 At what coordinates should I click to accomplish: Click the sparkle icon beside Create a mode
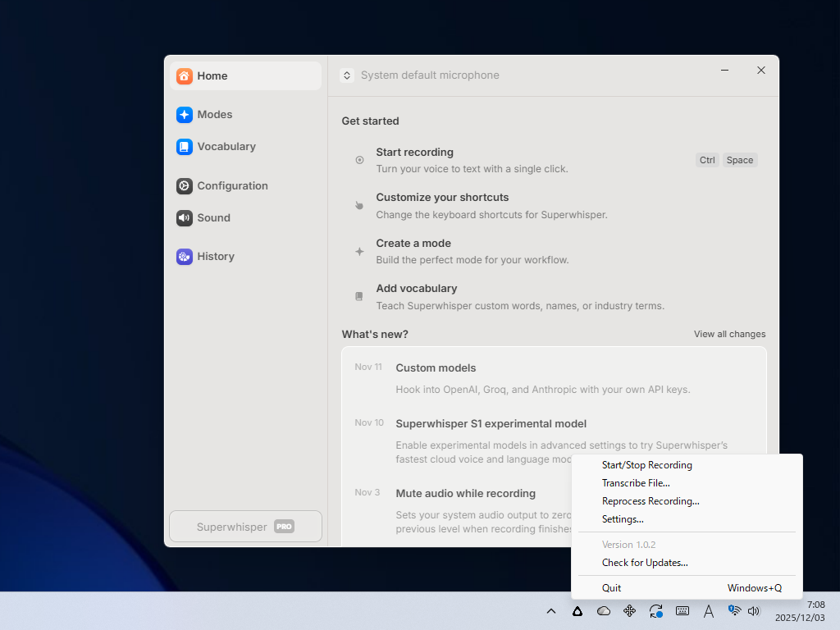coord(359,251)
